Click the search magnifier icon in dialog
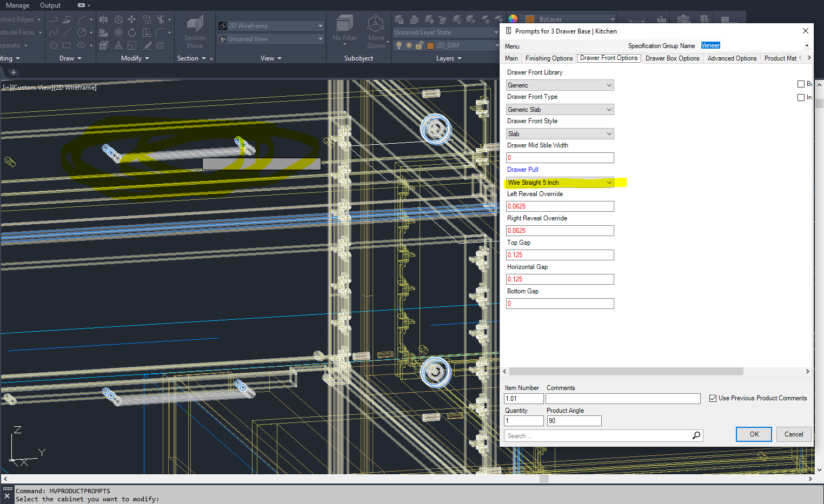Screen dimensions: 824x504 696,435
